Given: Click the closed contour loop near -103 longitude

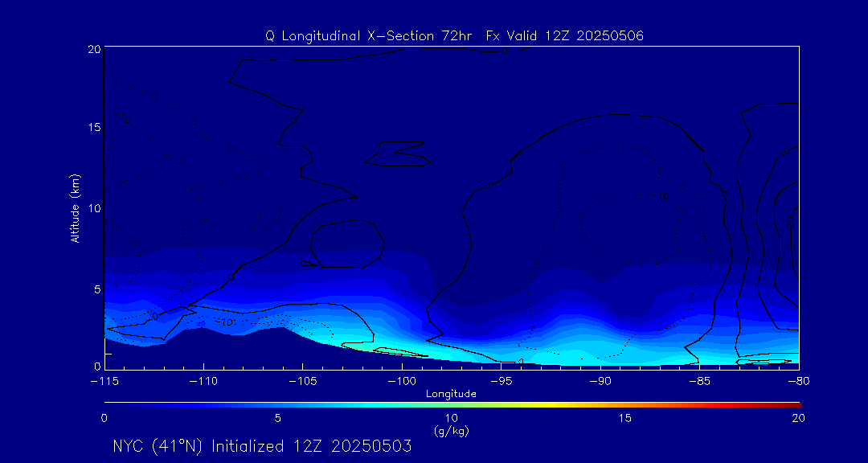Looking at the screenshot, I should click(346, 244).
